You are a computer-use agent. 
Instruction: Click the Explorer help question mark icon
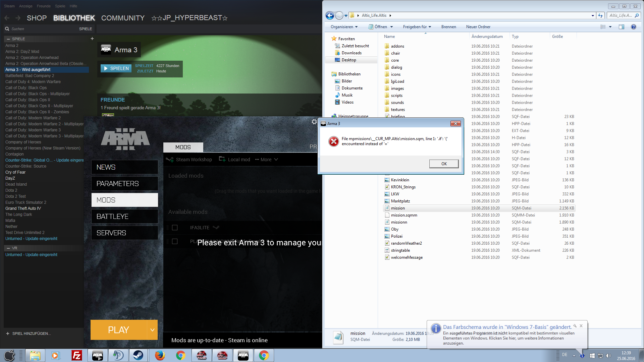(x=633, y=27)
